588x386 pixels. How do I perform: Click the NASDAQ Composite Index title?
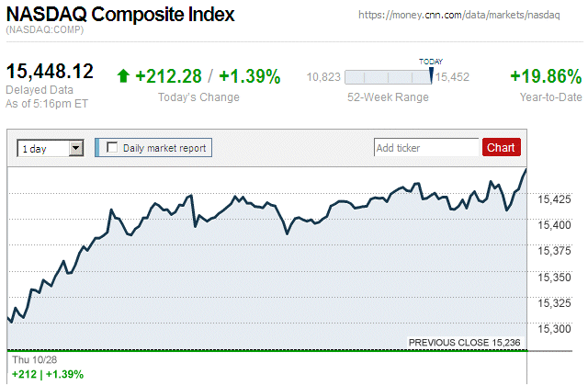(120, 15)
